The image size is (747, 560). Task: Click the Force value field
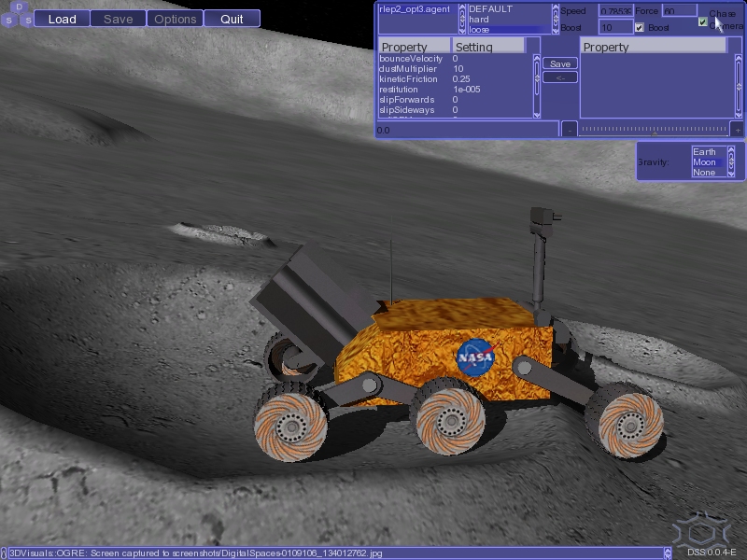coord(680,10)
